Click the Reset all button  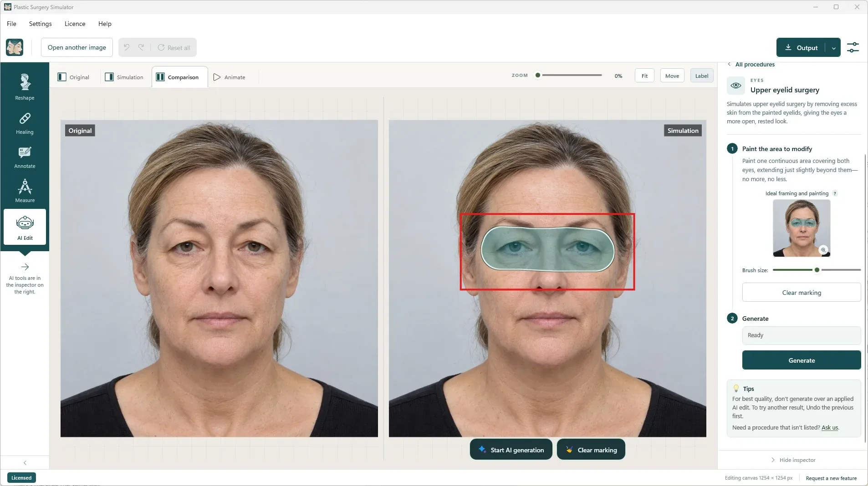(x=174, y=47)
